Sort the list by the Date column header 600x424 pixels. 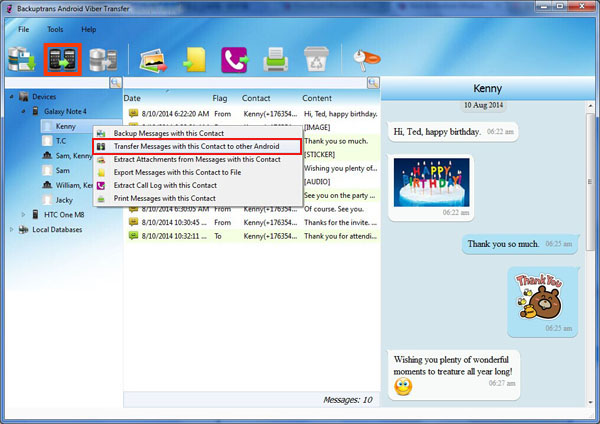click(x=132, y=98)
